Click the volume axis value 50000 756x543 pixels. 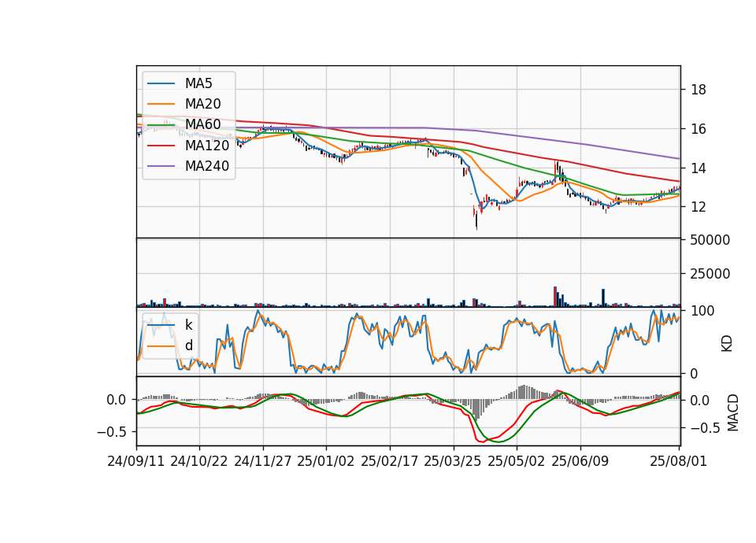(710, 240)
